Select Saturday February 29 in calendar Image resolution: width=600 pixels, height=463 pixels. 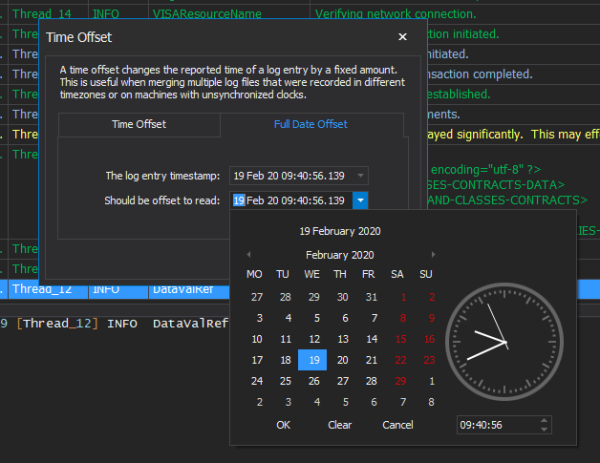pyautogui.click(x=400, y=381)
